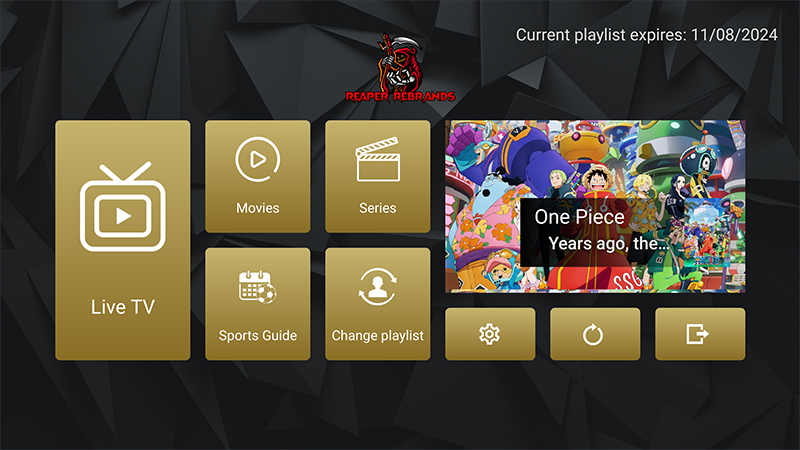800x450 pixels.
Task: Click the television icon on Live TV
Action: pos(122,207)
